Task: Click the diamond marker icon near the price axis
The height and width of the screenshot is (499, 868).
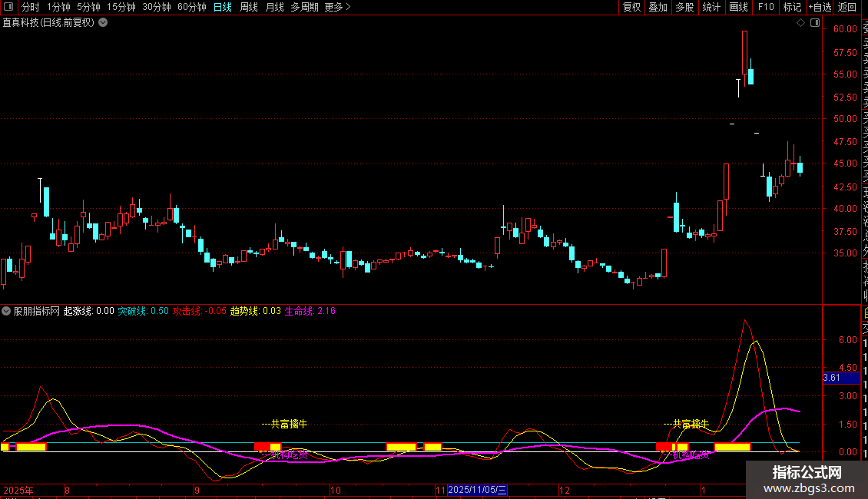Action: (800, 23)
